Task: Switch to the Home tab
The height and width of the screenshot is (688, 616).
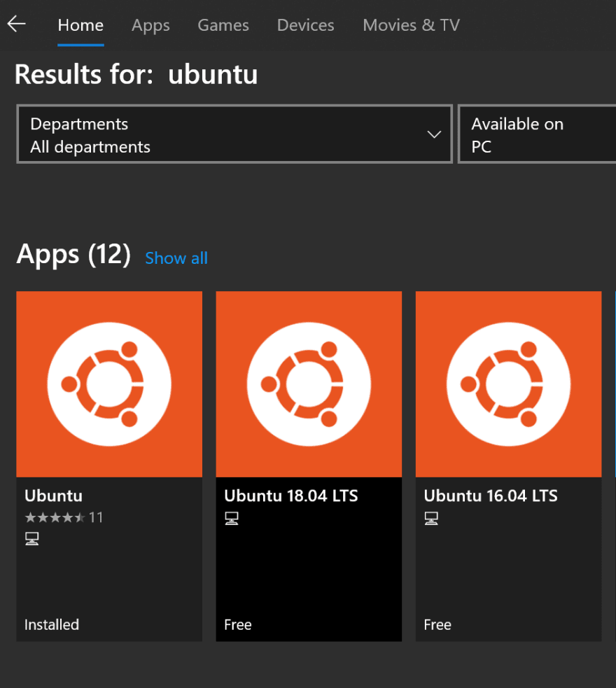Action: point(80,25)
